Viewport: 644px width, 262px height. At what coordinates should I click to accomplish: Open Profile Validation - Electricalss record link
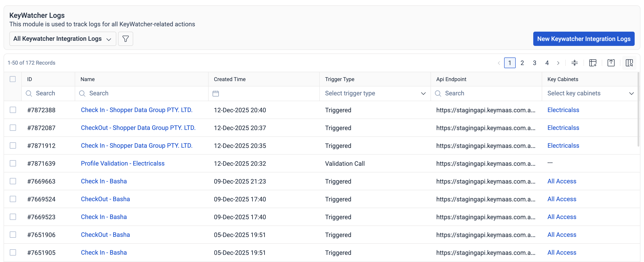point(123,163)
